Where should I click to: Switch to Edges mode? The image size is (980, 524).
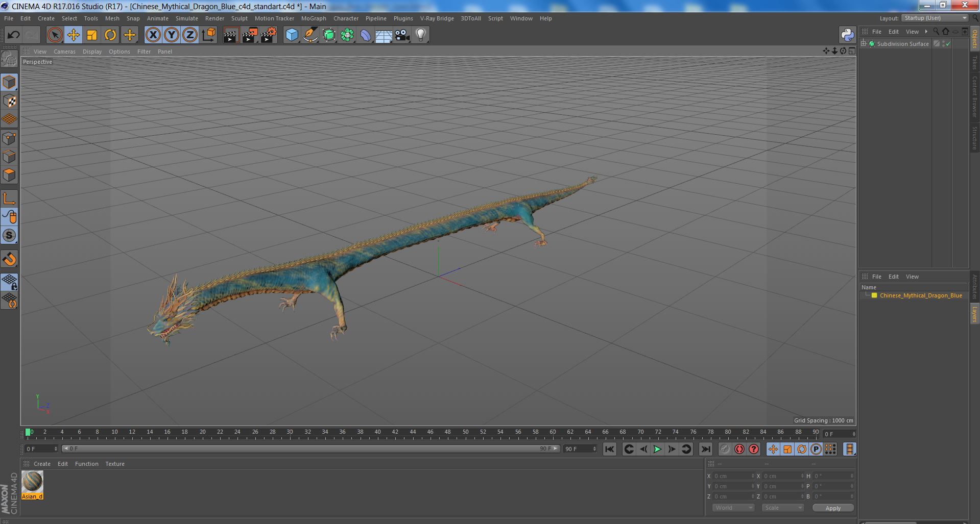[9, 156]
